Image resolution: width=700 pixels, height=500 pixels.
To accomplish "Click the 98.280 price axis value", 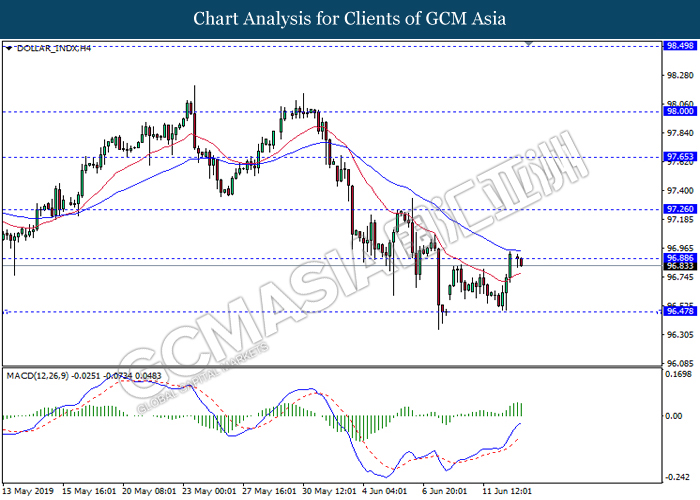I will coord(680,75).
